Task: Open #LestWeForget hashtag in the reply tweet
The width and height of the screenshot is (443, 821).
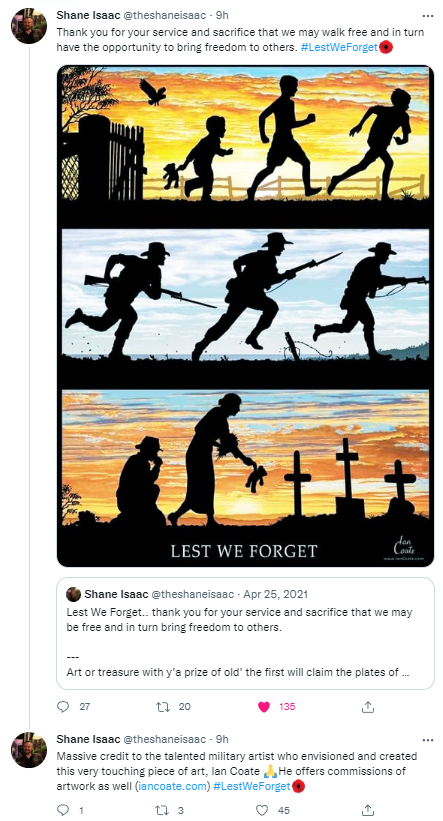Action: point(252,786)
